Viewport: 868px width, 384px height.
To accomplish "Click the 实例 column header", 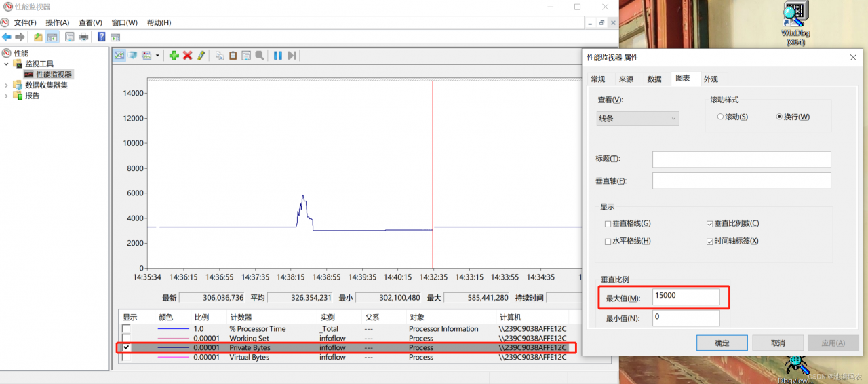I will [x=340, y=317].
